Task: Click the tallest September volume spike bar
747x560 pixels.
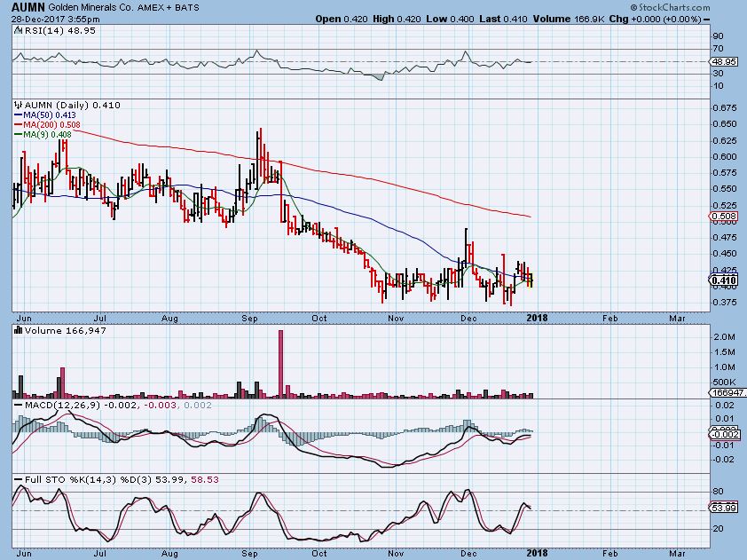Action: pyautogui.click(x=280, y=363)
